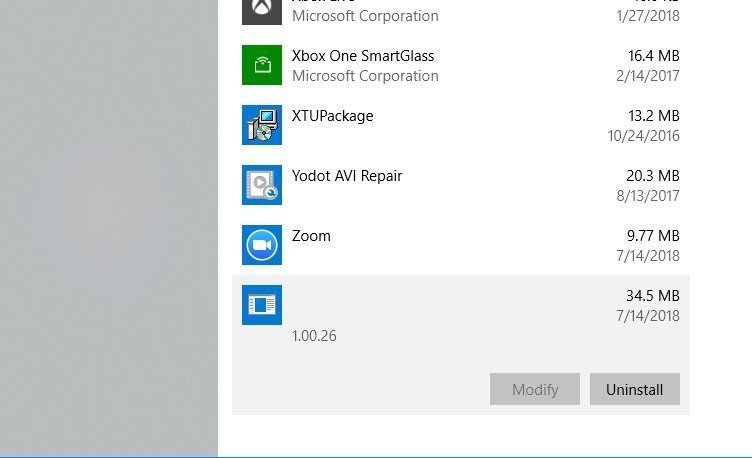Click Zoom's 7/14/2018 install date
Viewport: 752px width, 458px height.
(x=648, y=256)
